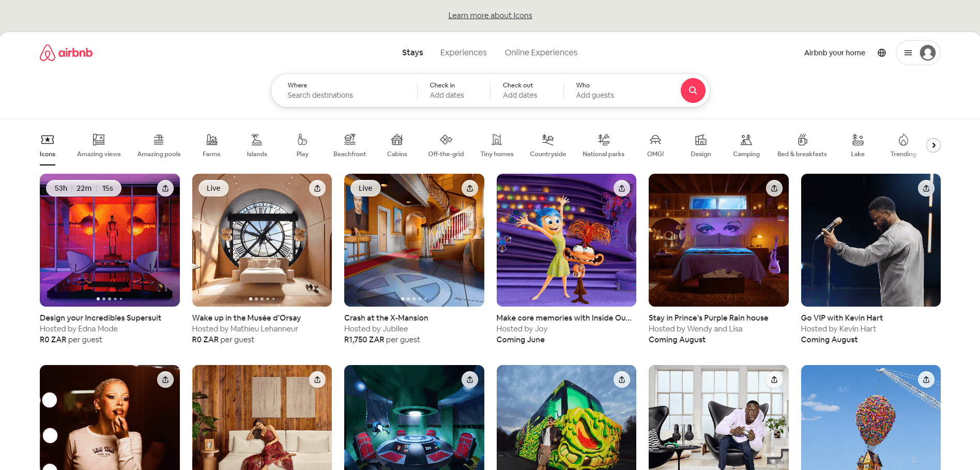Viewport: 980px width, 470px height.
Task: Open the user account menu
Action: pos(918,52)
